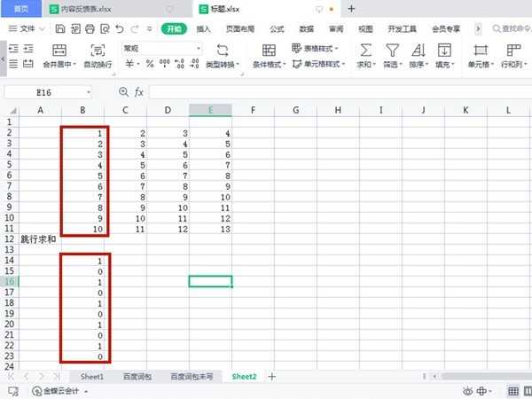The width and height of the screenshot is (532, 399).
Task: Increase indent icon in ribbon
Action: [28, 49]
